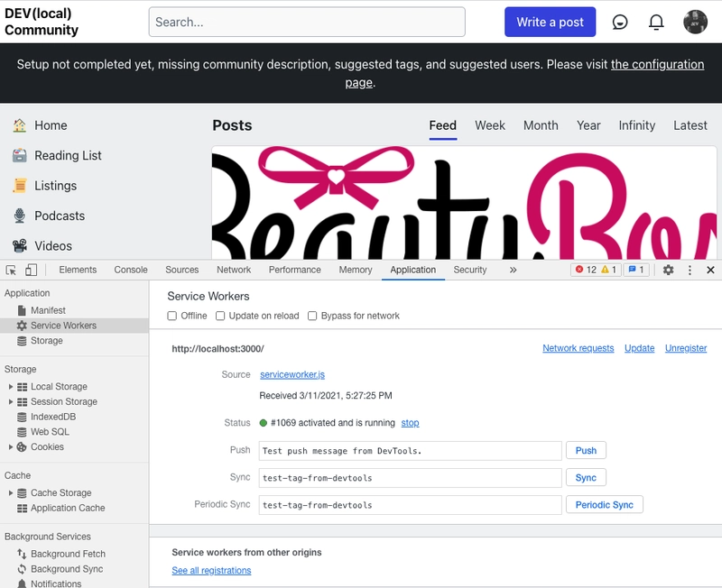Click the Unregister link
The image size is (722, 588).
point(686,348)
